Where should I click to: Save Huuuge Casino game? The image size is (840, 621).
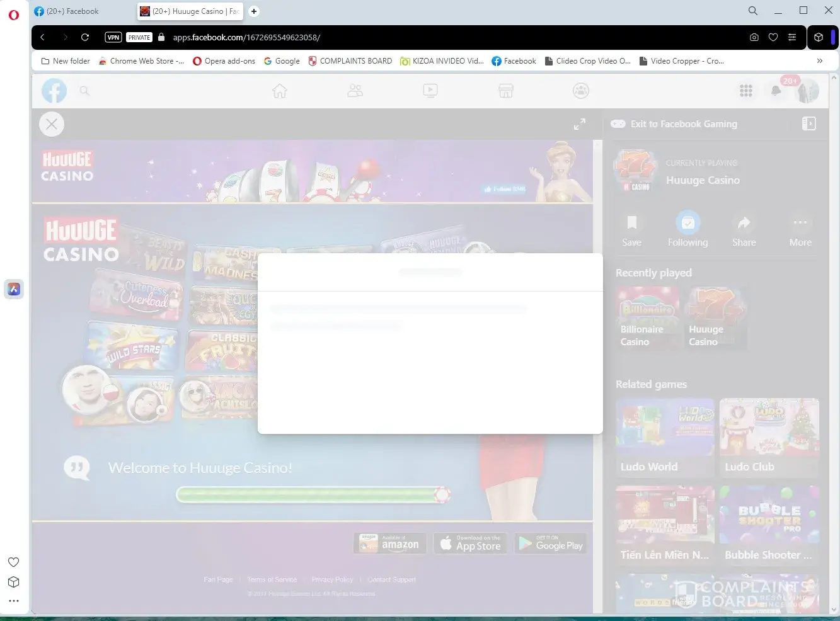pyautogui.click(x=631, y=229)
